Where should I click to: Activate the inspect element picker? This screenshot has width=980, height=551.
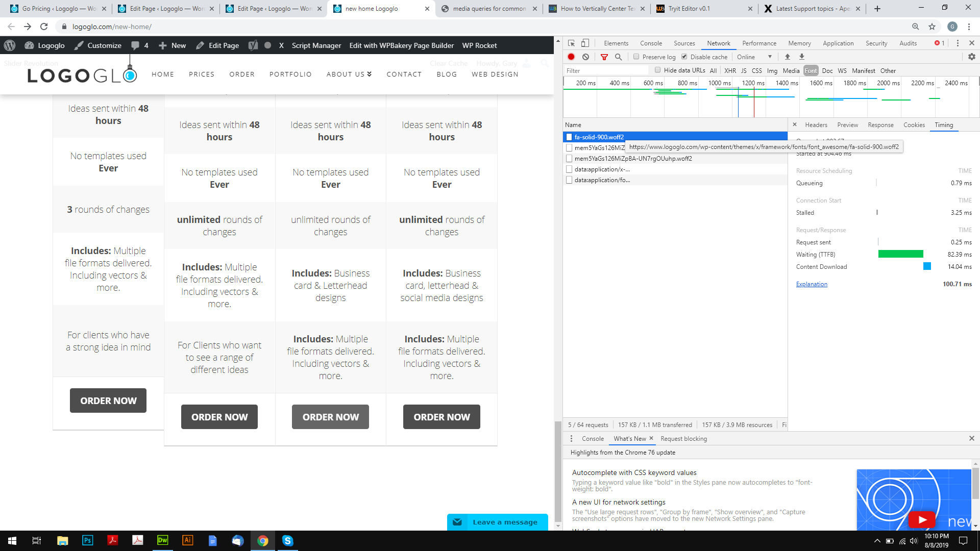pyautogui.click(x=571, y=43)
